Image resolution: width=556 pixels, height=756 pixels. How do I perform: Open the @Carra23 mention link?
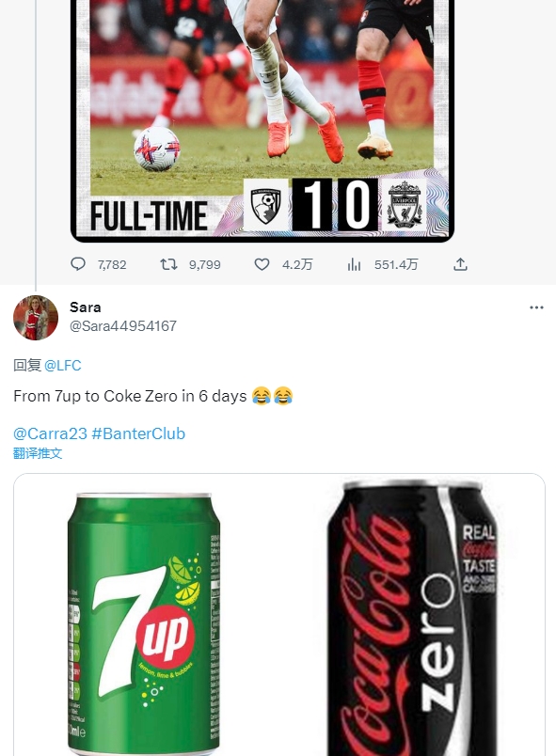50,433
